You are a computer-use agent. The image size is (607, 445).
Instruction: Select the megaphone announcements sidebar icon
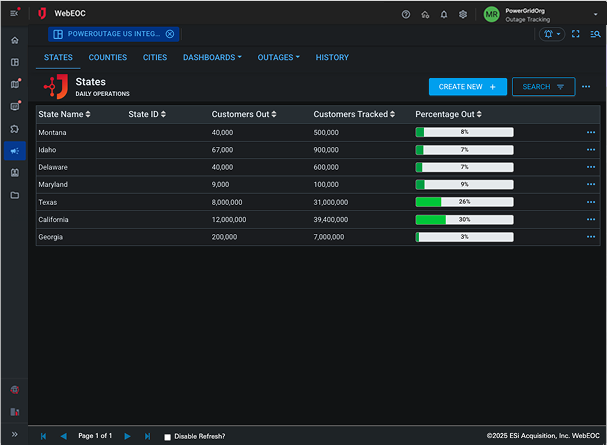[14, 151]
